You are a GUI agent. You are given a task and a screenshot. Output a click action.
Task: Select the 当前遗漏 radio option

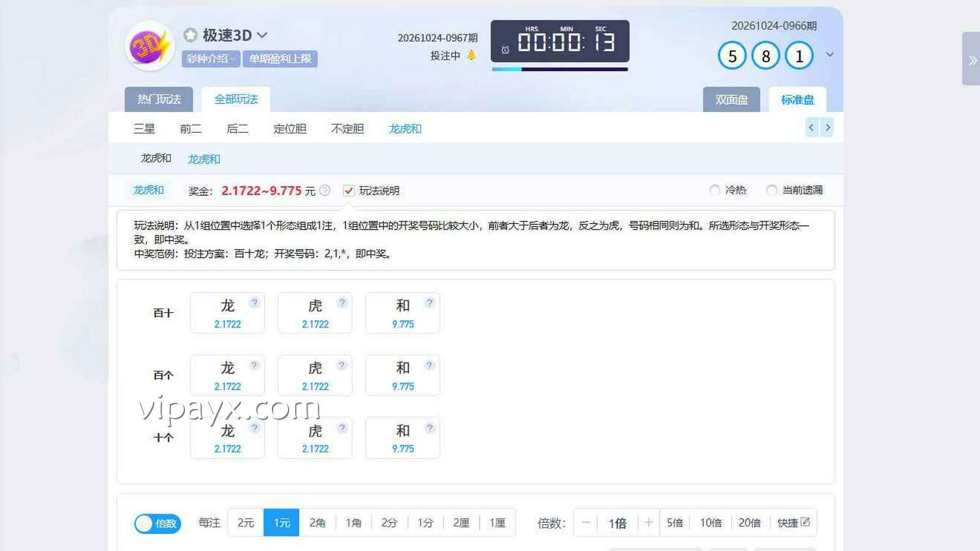[772, 190]
